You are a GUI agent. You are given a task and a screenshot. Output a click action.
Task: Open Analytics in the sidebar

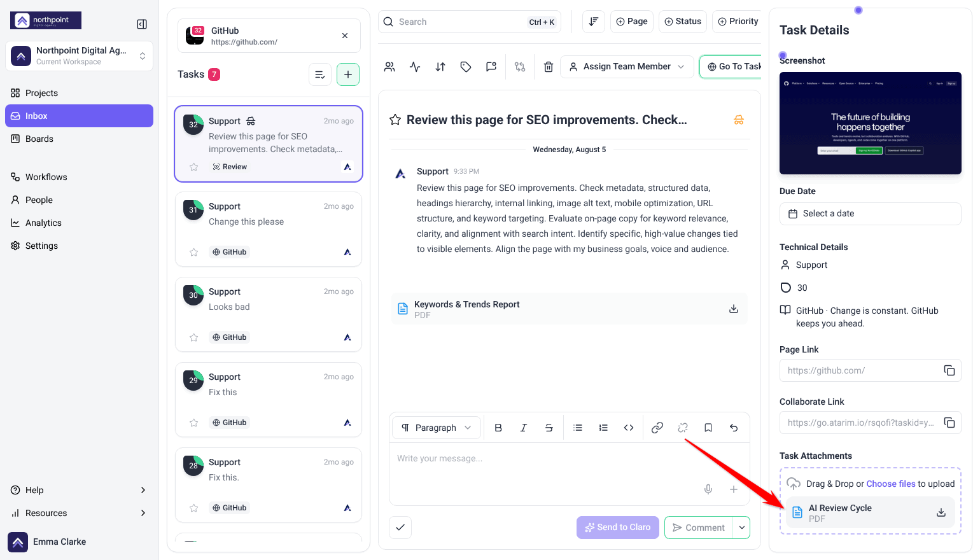point(79,223)
